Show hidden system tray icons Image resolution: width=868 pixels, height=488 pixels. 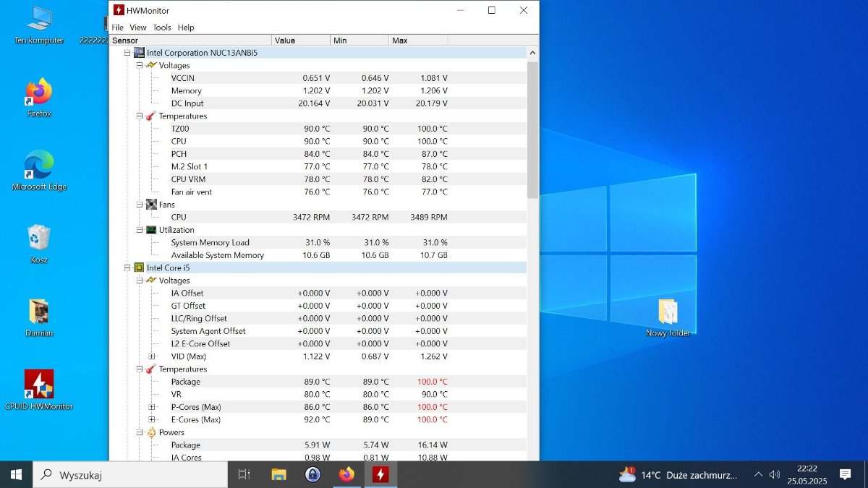pyautogui.click(x=758, y=474)
